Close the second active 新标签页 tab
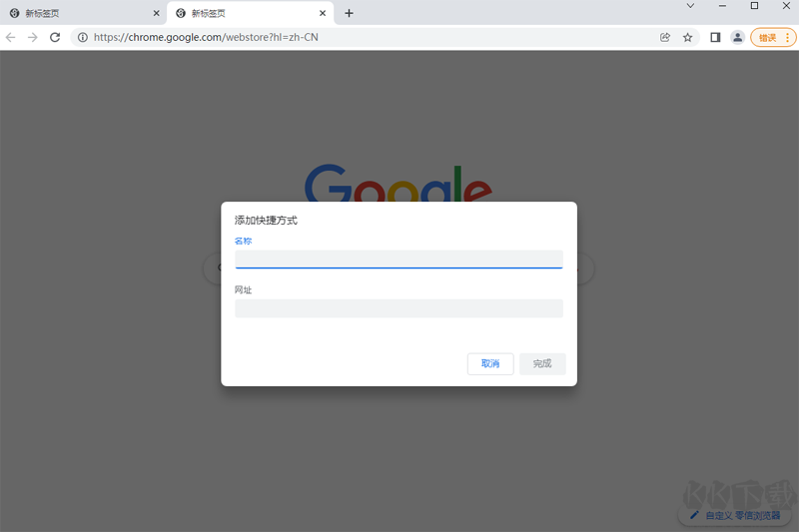The width and height of the screenshot is (799, 532). click(323, 13)
